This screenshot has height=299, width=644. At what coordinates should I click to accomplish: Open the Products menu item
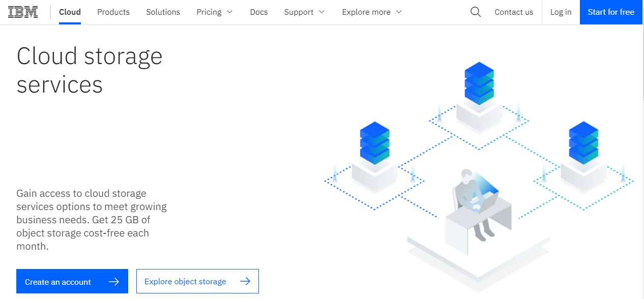coord(113,12)
